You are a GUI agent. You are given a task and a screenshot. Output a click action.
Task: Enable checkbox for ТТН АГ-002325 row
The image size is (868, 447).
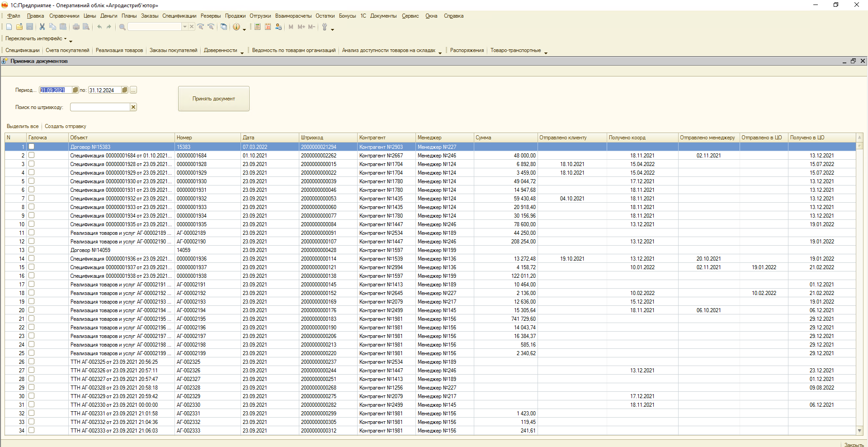32,361
